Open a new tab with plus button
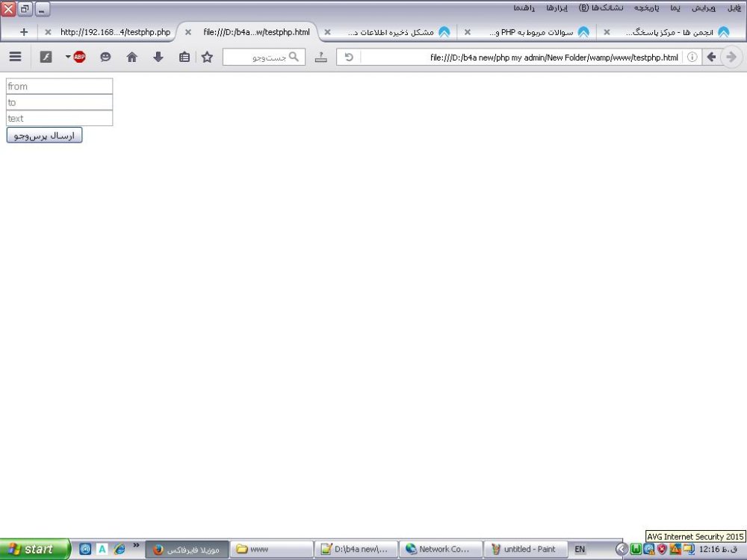Viewport: 747px width, 560px height. point(24,32)
